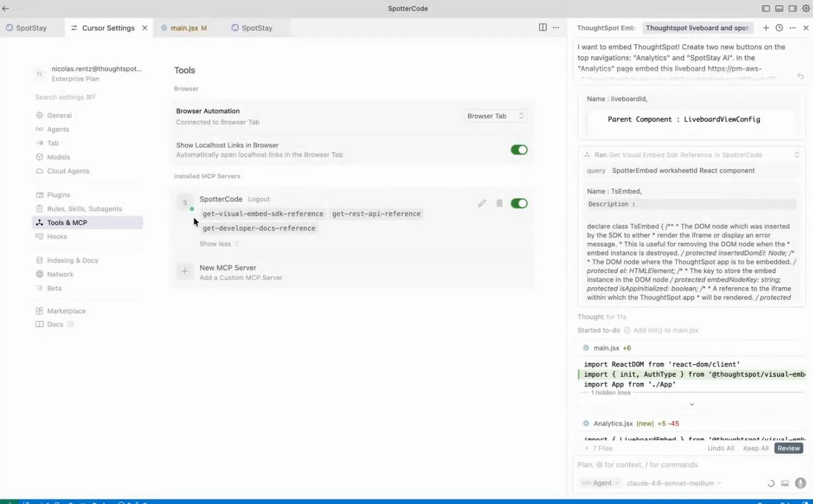Open Models in settings sidebar
This screenshot has height=504, width=813.
point(59,157)
